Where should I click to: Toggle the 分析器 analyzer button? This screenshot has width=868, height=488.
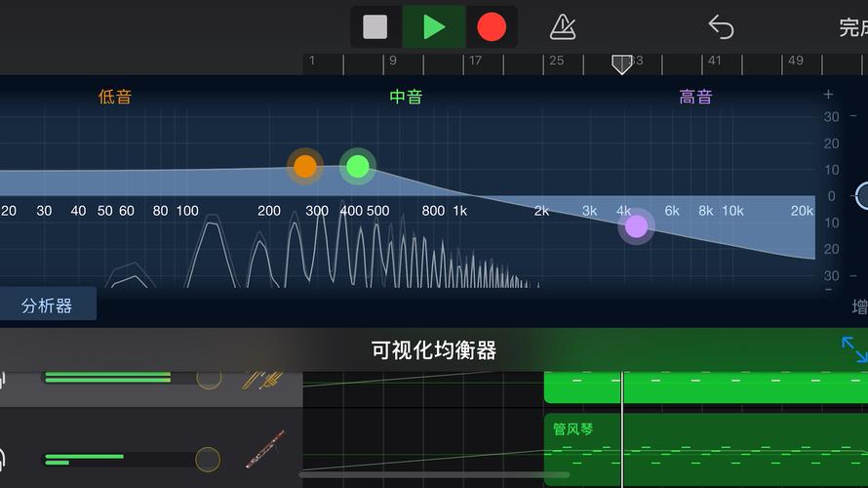click(x=47, y=305)
